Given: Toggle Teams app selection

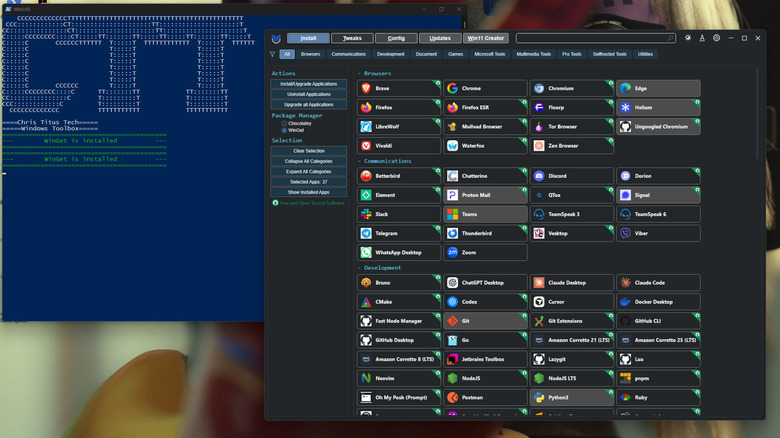Looking at the screenshot, I should (x=485, y=214).
